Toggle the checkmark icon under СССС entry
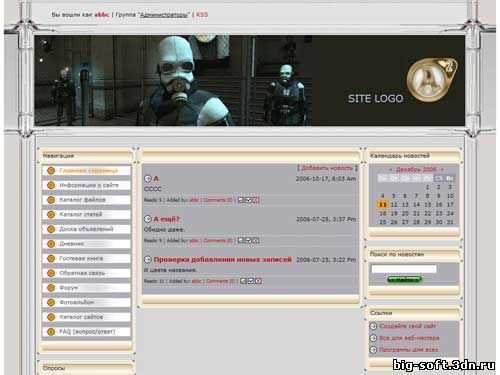 (x=248, y=200)
